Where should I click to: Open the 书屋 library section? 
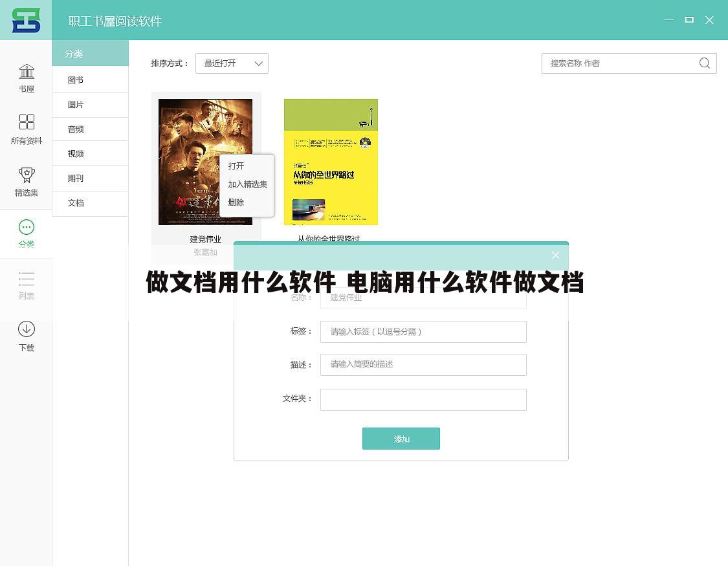(x=27, y=78)
